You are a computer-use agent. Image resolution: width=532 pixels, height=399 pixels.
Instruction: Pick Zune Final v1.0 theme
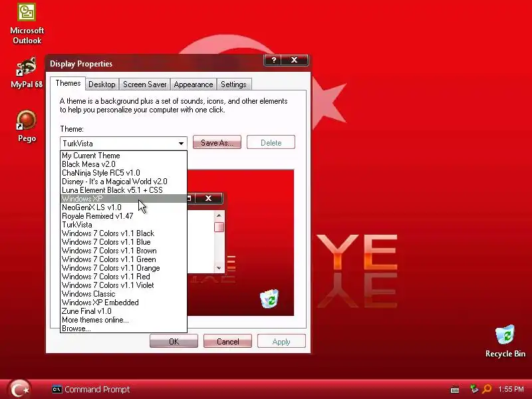[124, 311]
